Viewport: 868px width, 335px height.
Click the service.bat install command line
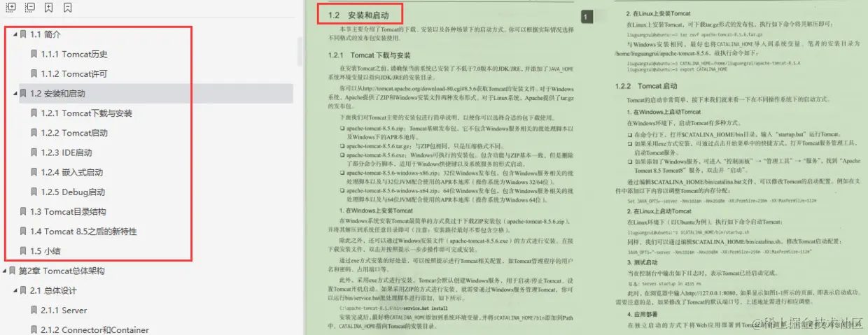pos(394,308)
